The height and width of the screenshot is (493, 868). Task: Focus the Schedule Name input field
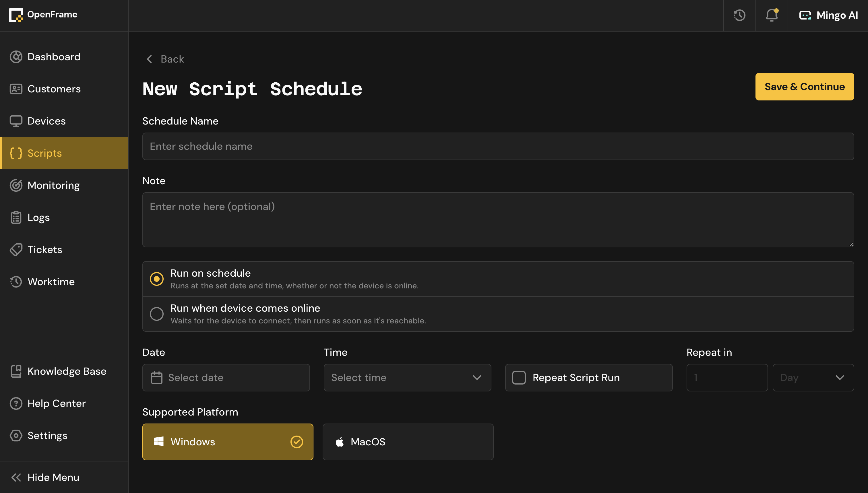(x=498, y=146)
